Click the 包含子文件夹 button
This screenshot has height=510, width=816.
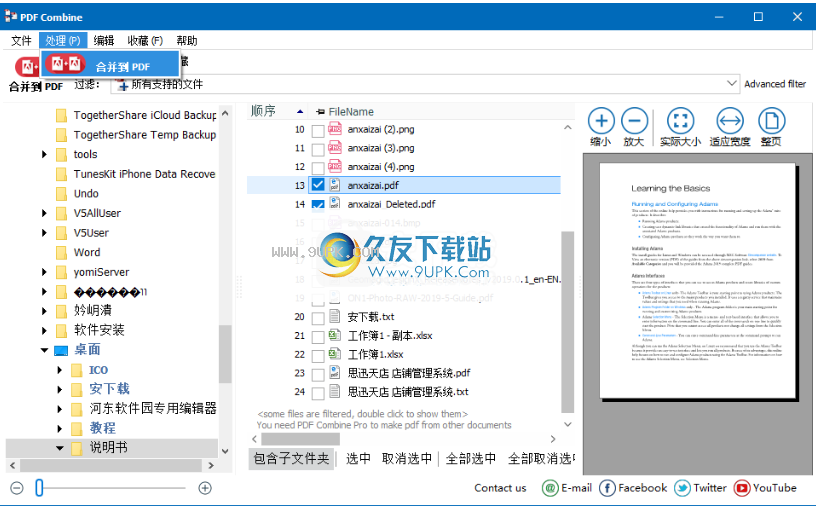tap(291, 458)
